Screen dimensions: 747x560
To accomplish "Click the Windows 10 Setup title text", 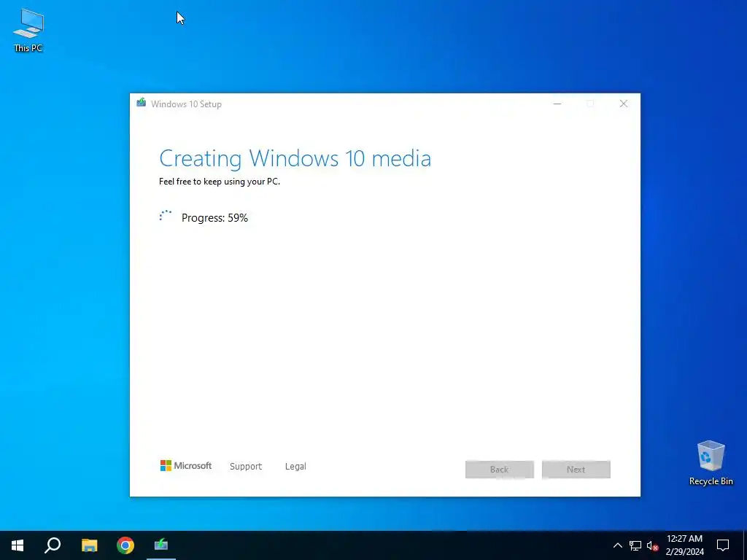I will [186, 104].
